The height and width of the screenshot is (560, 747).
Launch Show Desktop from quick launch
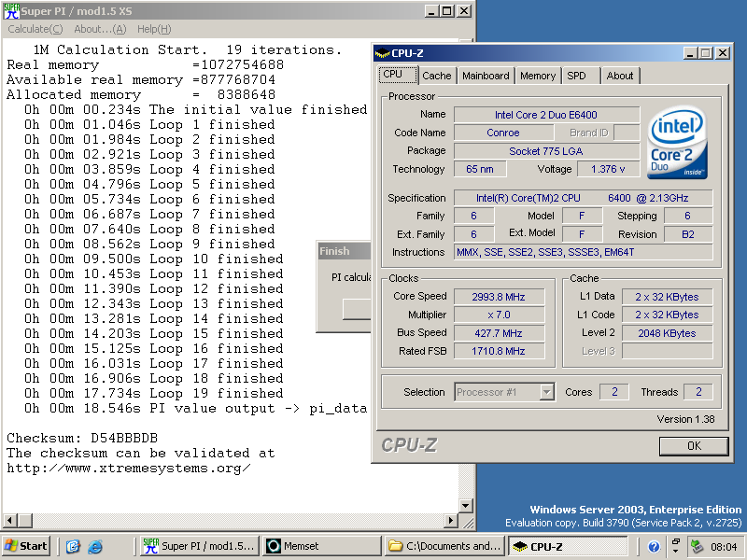coord(73,546)
